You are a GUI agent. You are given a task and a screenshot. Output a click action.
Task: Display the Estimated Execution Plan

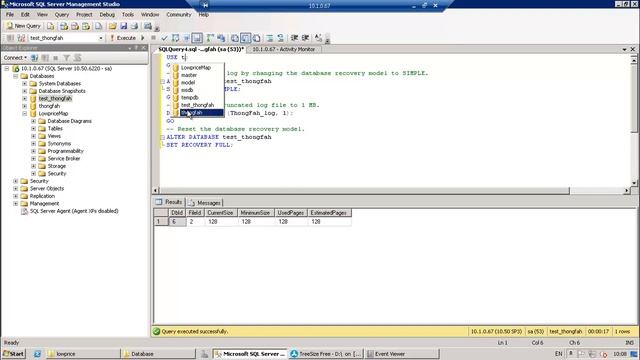[175, 38]
